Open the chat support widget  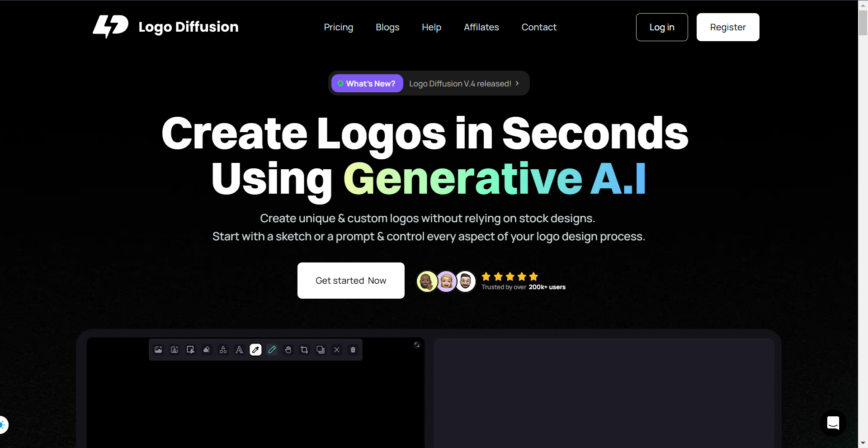click(833, 423)
